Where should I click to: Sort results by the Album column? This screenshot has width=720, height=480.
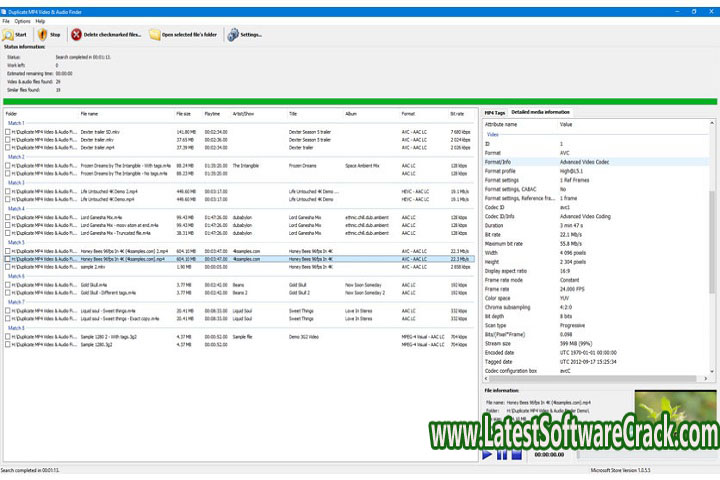(x=371, y=113)
